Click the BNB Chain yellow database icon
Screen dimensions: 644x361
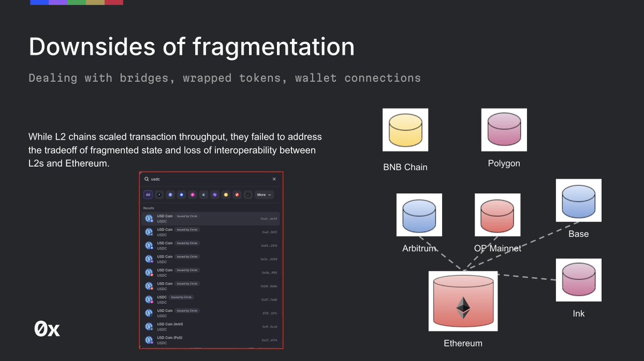[x=405, y=130]
